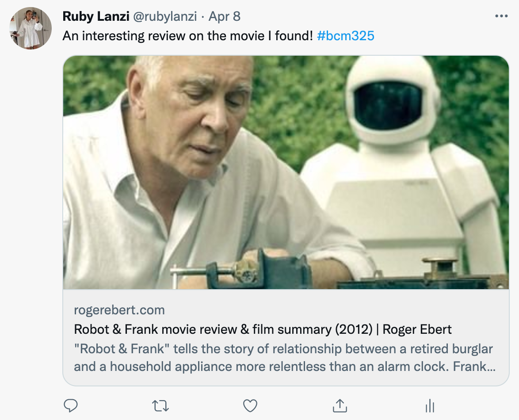Open the Robot & Frank movie review card title
This screenshot has width=519, height=420.
click(263, 329)
